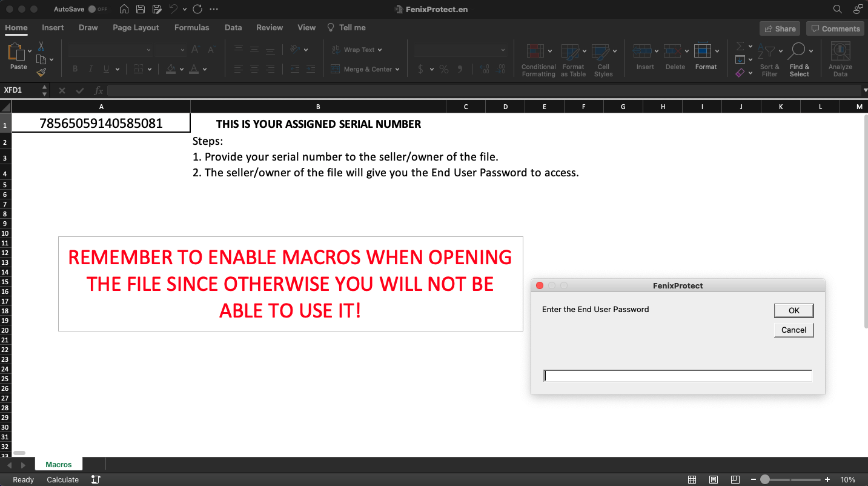
Task: Click the insert function fx icon
Action: click(99, 90)
